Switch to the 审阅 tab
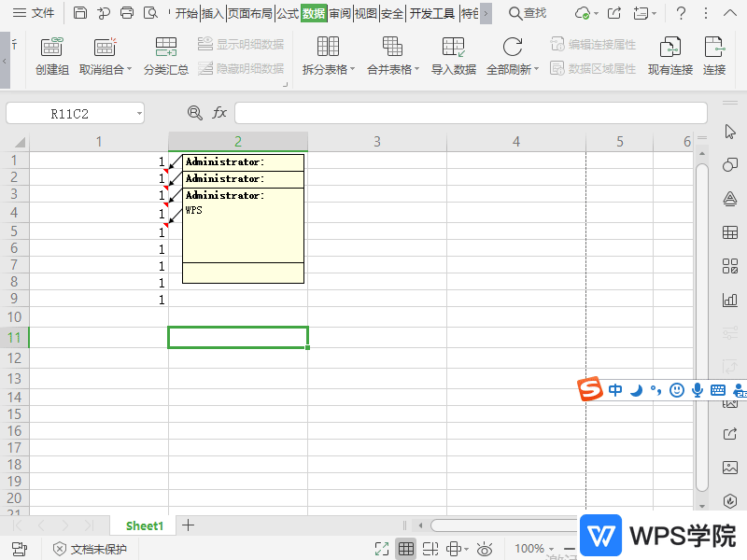747x560 pixels. tap(340, 13)
